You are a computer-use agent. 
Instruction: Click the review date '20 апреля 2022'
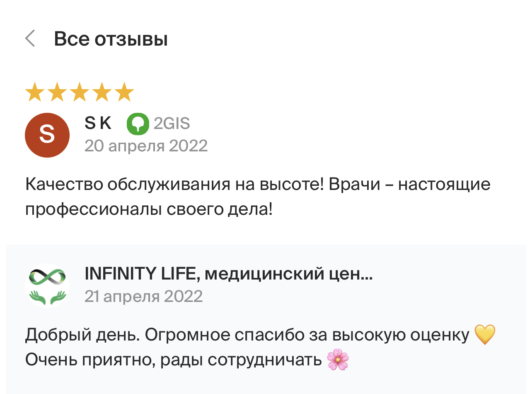click(146, 146)
